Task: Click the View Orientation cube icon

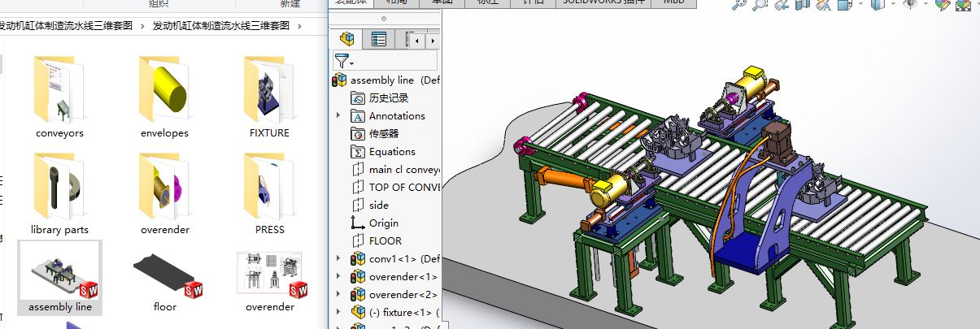Action: point(844,5)
